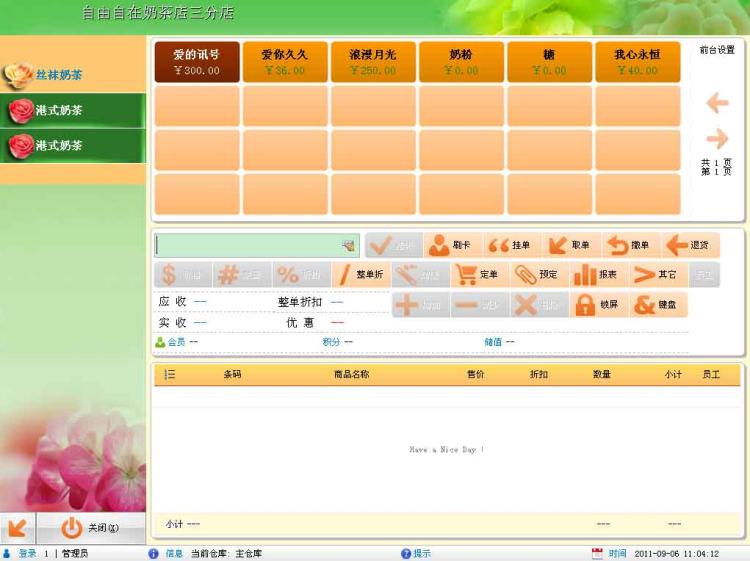
Task: Click the 刷卡 member card button
Action: [453, 245]
